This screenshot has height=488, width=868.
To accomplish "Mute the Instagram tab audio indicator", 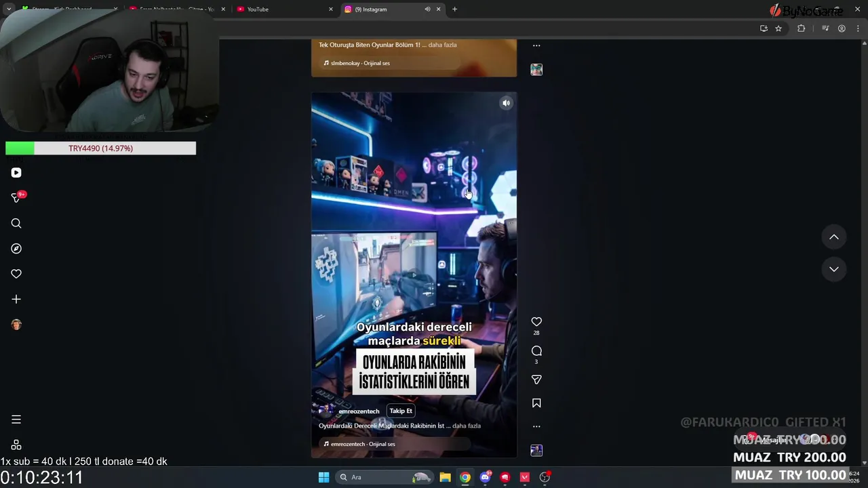I will tap(427, 9).
